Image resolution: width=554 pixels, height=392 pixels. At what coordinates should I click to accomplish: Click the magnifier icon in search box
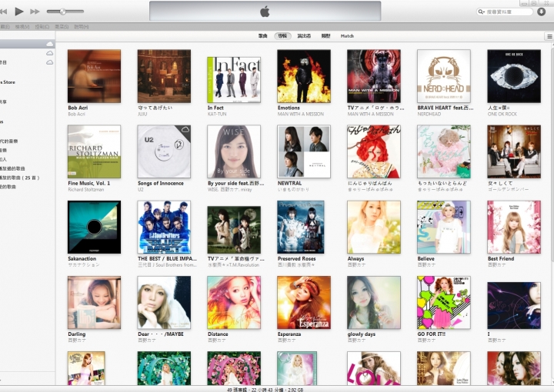[481, 12]
